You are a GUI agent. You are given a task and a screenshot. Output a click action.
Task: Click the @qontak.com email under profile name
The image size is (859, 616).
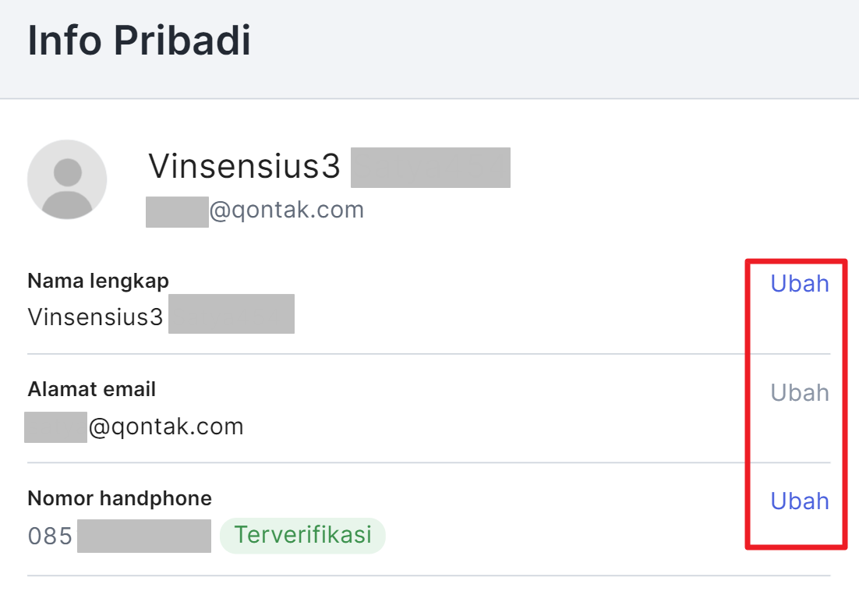287,210
